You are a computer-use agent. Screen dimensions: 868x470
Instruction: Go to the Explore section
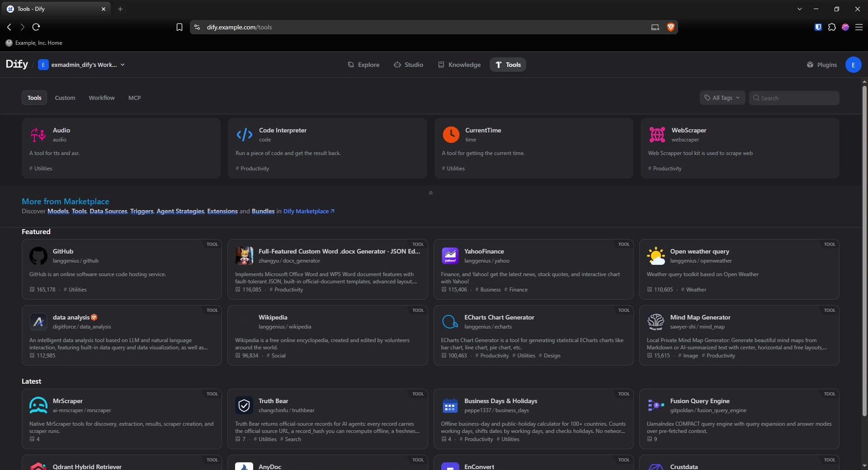[x=363, y=65]
